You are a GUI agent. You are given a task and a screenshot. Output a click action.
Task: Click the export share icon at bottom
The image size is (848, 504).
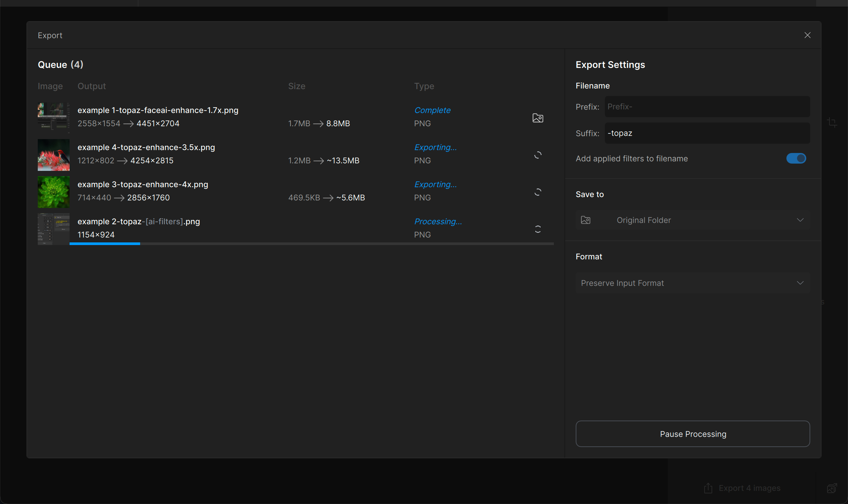click(708, 488)
